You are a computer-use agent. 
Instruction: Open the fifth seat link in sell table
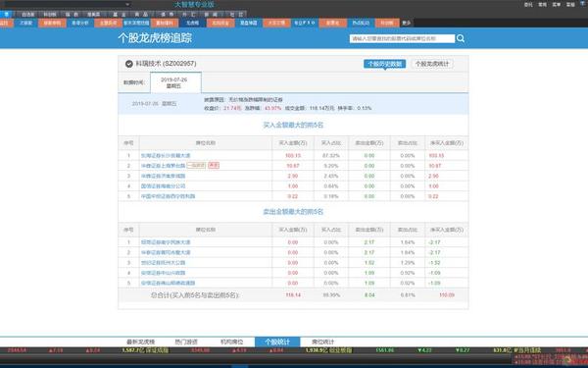168,283
